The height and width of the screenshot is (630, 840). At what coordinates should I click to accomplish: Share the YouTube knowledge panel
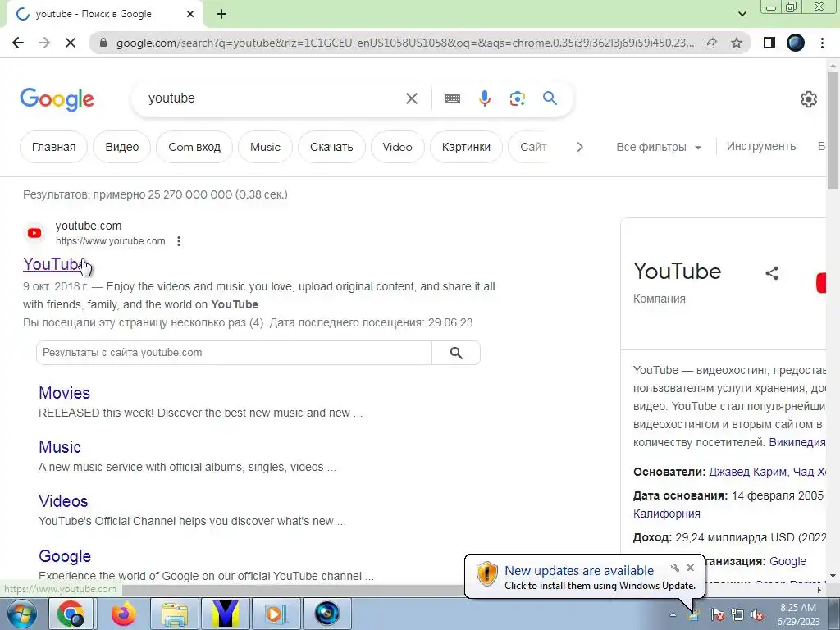click(772, 273)
